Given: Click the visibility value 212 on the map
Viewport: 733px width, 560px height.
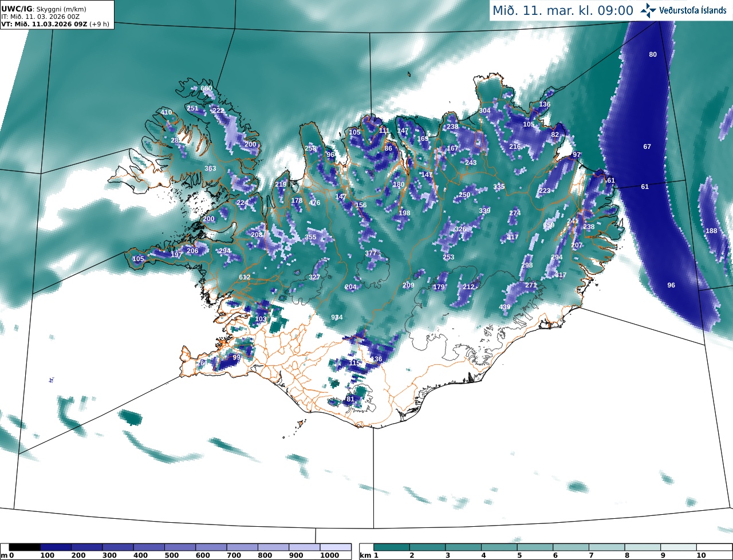Looking at the screenshot, I should [469, 287].
